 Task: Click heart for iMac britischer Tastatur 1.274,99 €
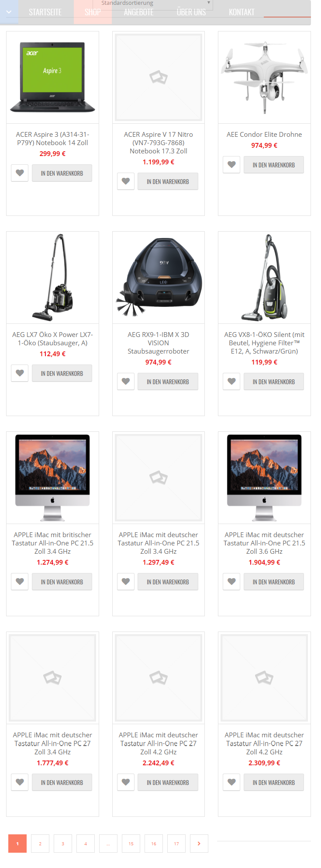pos(20,582)
